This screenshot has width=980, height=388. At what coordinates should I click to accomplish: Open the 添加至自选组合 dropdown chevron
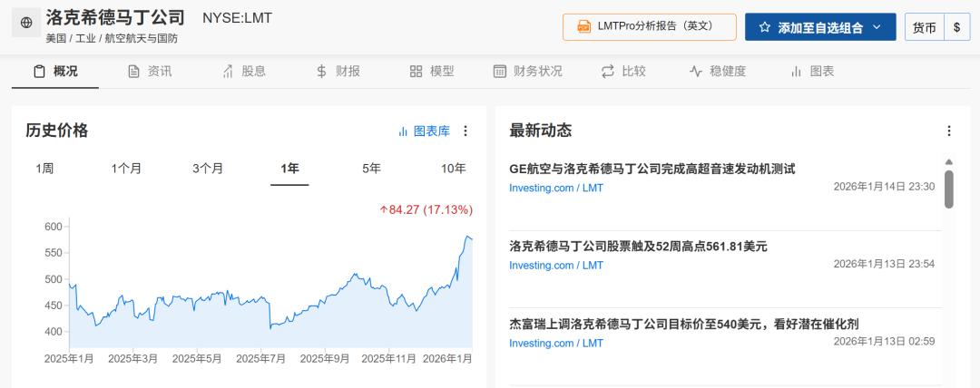[877, 27]
